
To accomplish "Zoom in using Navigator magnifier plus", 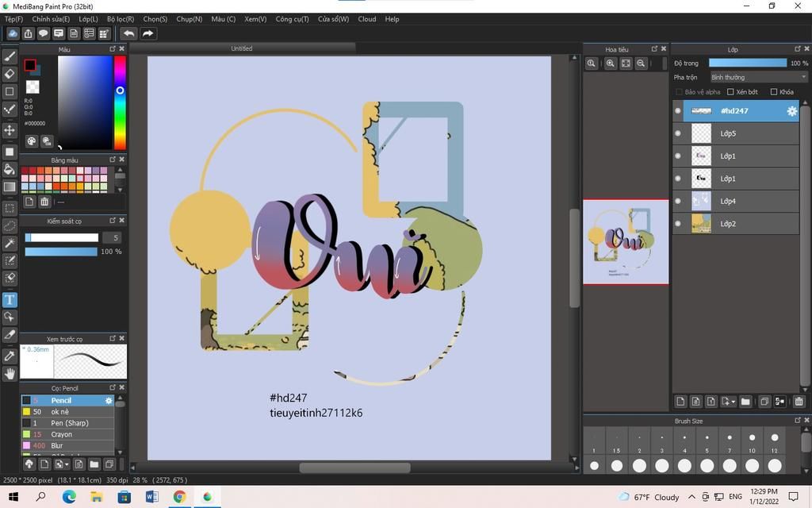I will coord(611,63).
